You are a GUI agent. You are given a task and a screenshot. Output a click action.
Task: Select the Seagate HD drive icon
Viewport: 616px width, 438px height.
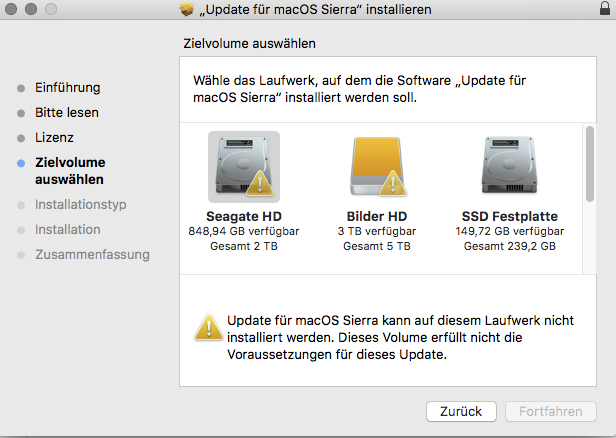point(243,165)
